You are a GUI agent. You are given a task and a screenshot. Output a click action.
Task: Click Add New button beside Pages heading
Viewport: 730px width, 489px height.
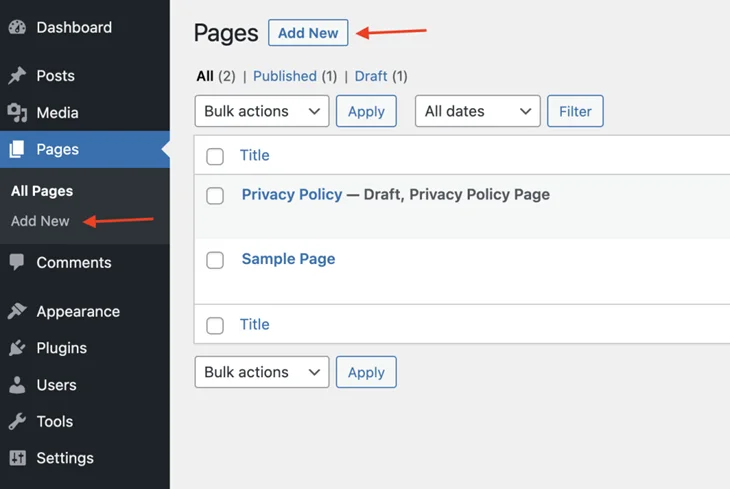[x=308, y=33]
